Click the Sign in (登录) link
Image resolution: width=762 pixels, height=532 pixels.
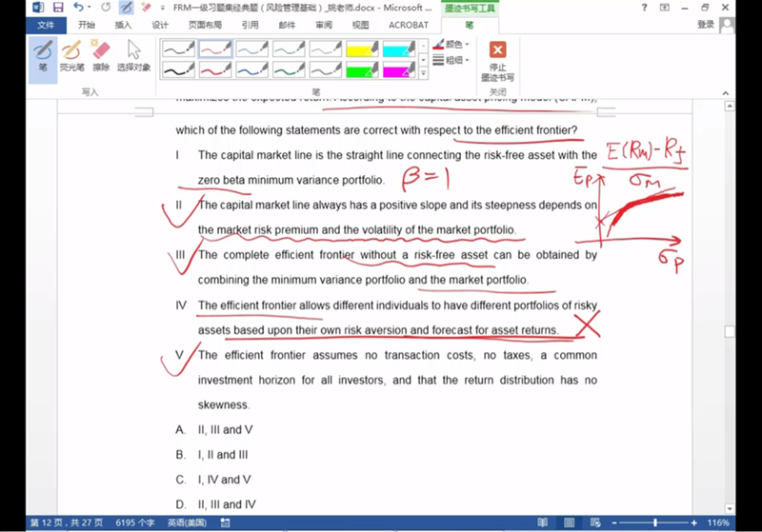pyautogui.click(x=705, y=25)
